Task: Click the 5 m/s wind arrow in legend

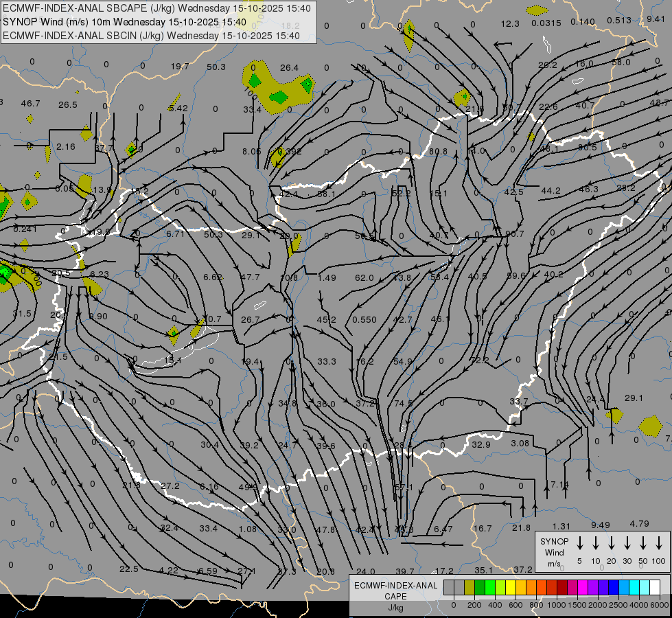Action: click(579, 542)
